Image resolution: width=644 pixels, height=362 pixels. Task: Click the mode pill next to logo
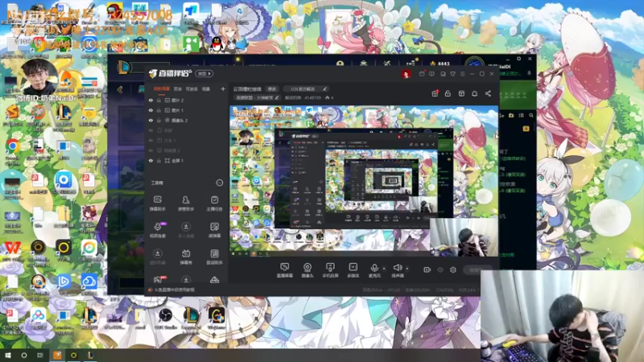204,74
